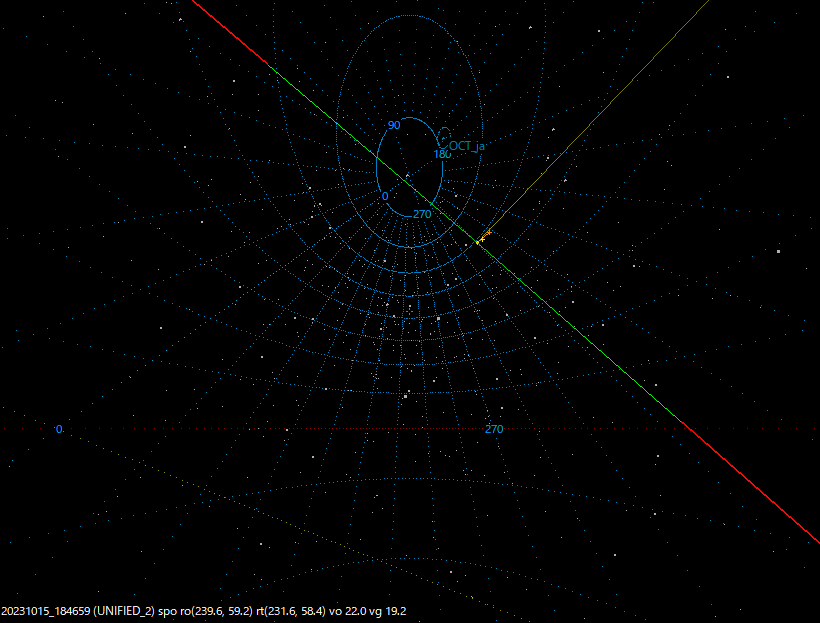Click the 180 label on the polar circle
820x623 pixels.
pyautogui.click(x=442, y=154)
